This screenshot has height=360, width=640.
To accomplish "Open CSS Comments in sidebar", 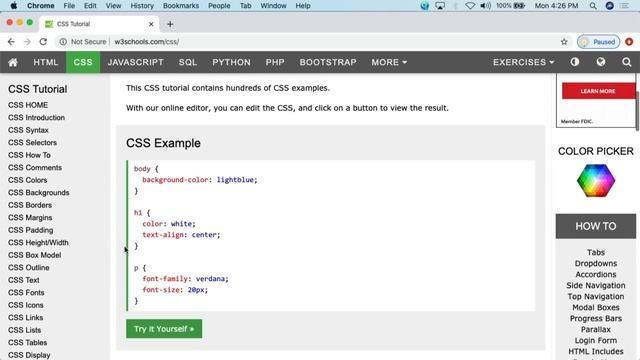I will [35, 168].
